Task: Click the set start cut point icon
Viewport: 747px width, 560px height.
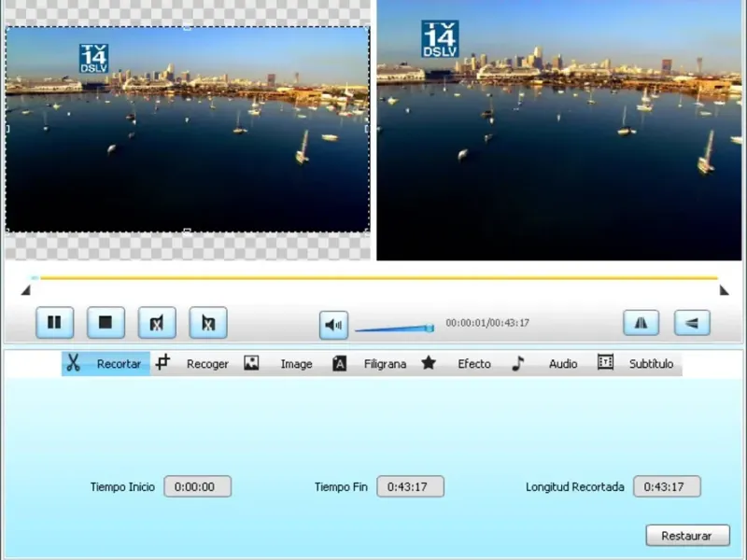Action: (x=157, y=323)
